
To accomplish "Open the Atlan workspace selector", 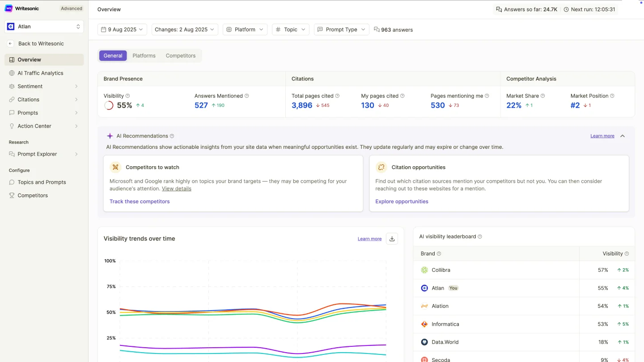I will pos(44,26).
